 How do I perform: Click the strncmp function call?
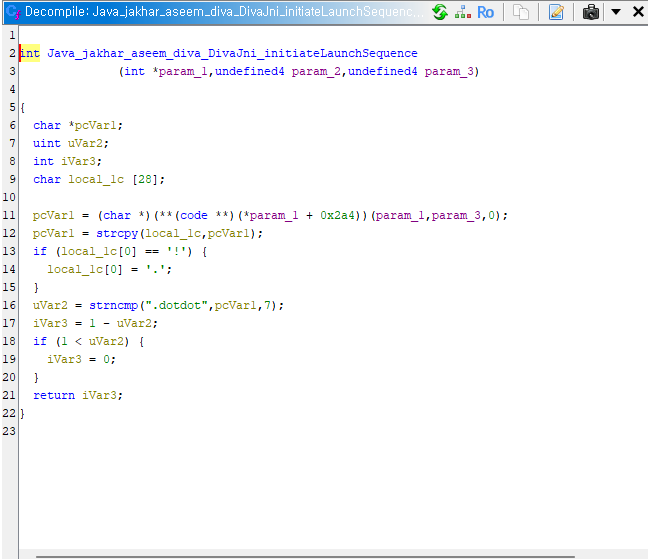(114, 305)
